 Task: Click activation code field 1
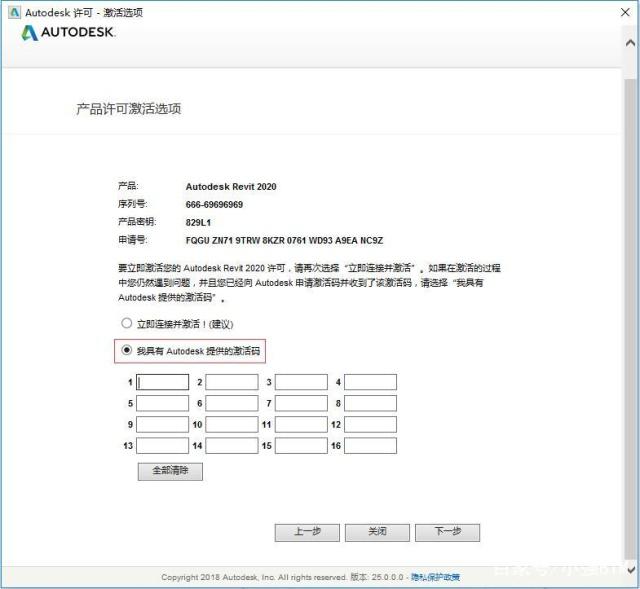pyautogui.click(x=162, y=382)
